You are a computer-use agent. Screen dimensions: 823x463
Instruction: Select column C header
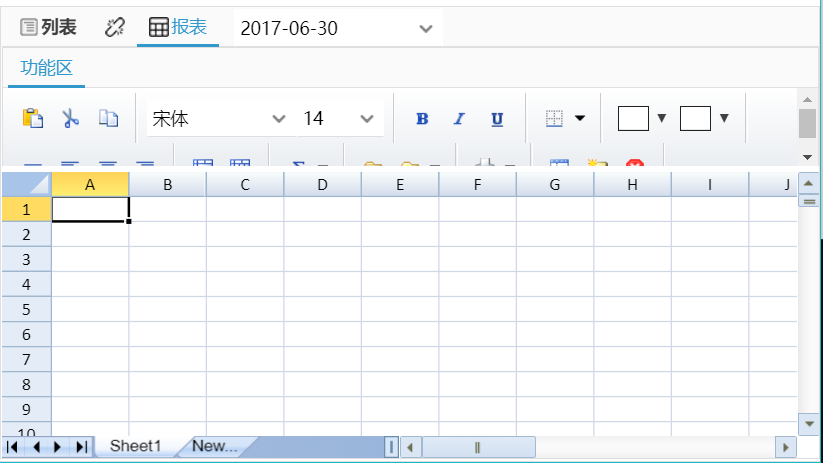pyautogui.click(x=245, y=184)
